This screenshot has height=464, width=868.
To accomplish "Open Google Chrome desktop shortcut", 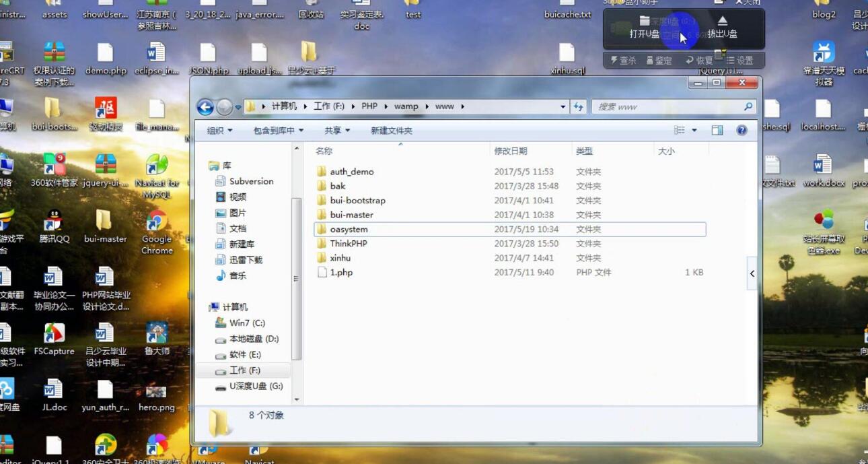I will [157, 232].
